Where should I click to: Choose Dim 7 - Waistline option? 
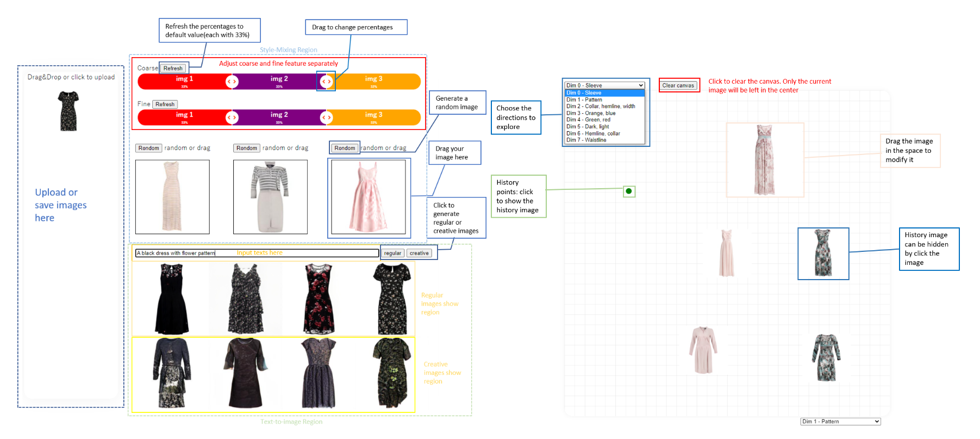586,140
